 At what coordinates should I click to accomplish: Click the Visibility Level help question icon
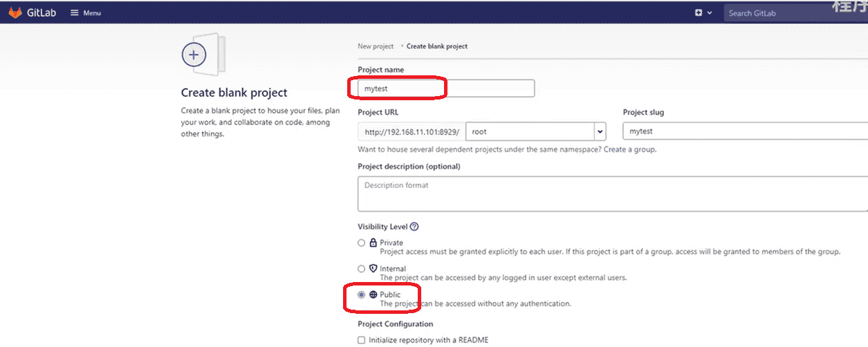414,227
